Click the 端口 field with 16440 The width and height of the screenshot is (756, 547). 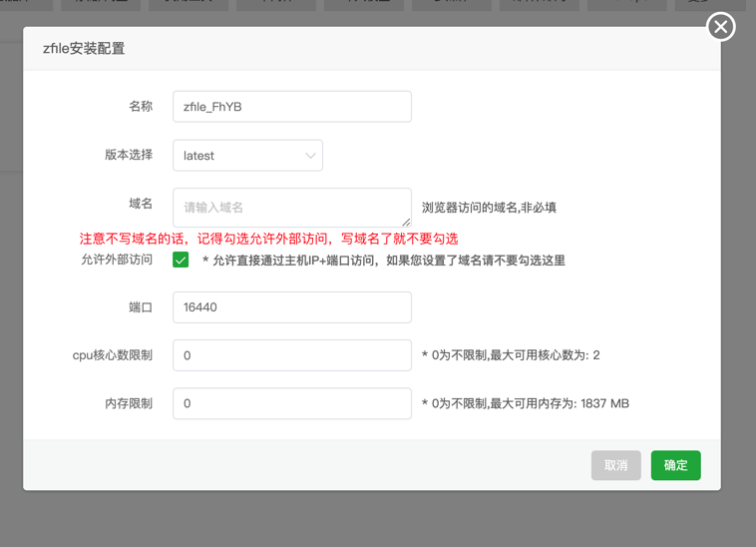pyautogui.click(x=291, y=307)
